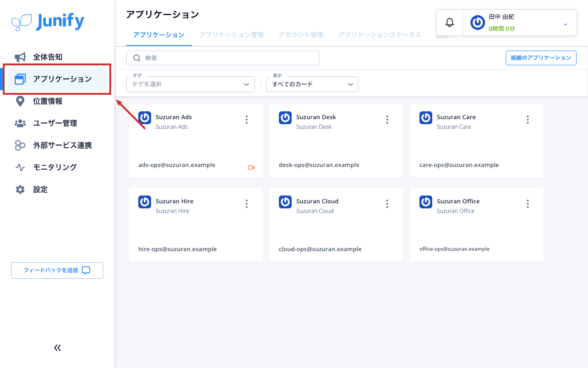
Task: Click the 組織のアプリケーション button
Action: tap(541, 58)
